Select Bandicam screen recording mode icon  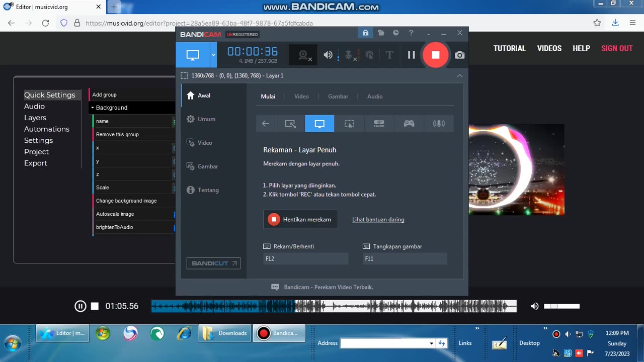coord(193,55)
